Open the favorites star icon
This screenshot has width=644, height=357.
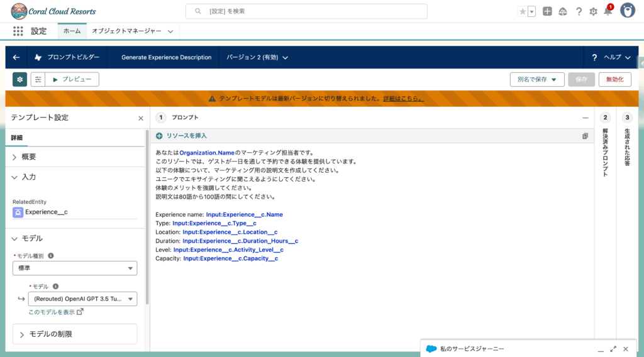pyautogui.click(x=523, y=11)
